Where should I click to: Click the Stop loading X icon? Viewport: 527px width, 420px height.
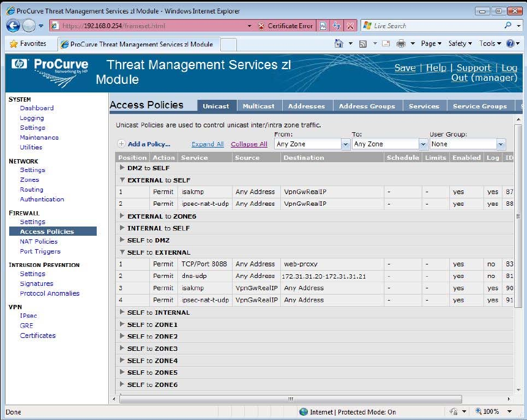[350, 26]
